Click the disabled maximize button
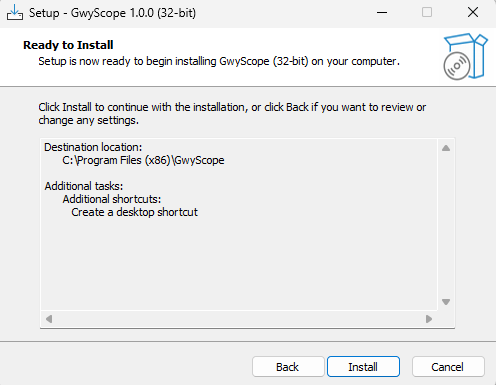 [427, 13]
